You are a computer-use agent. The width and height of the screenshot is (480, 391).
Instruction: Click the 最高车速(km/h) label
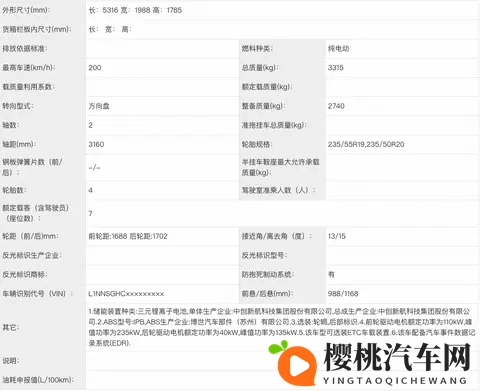[x=29, y=68]
